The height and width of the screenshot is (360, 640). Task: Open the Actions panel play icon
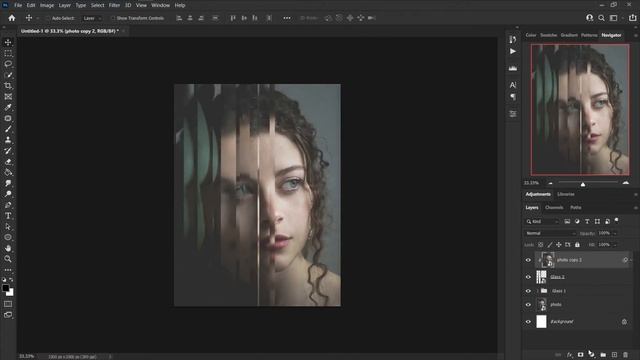(x=513, y=51)
